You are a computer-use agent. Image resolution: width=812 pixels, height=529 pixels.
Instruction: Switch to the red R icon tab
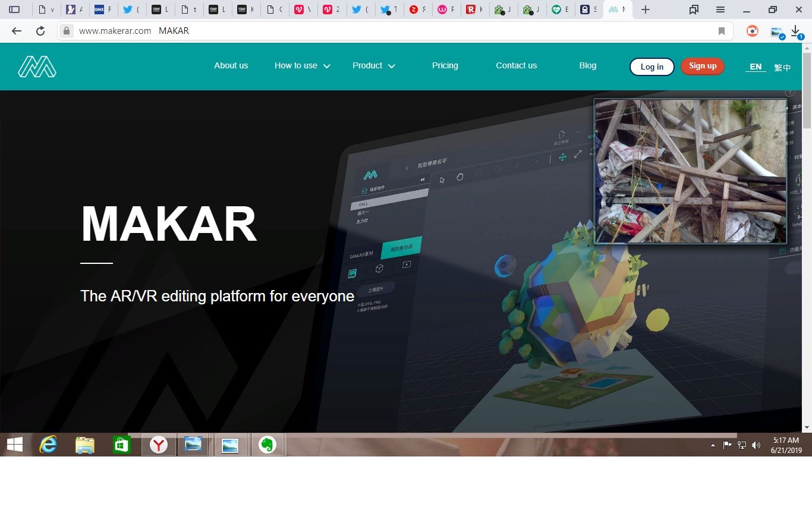[474, 10]
